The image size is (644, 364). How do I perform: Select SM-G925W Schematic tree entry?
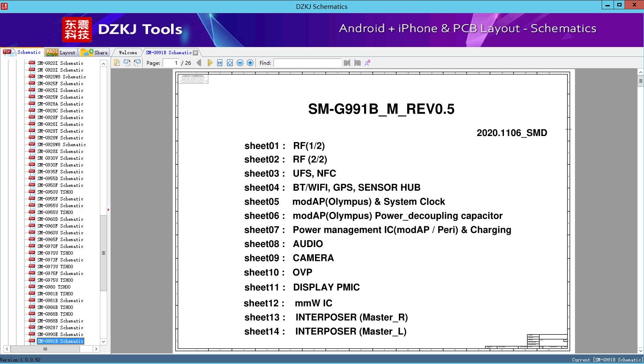(x=60, y=97)
